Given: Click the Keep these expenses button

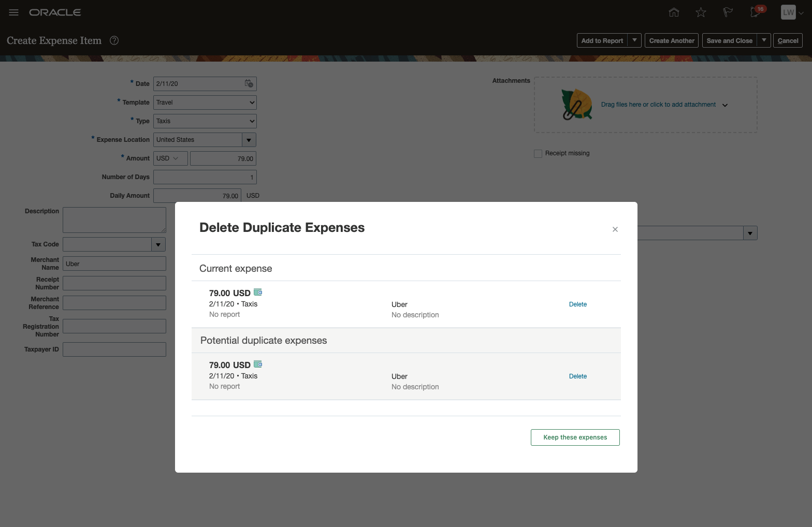Looking at the screenshot, I should point(575,437).
